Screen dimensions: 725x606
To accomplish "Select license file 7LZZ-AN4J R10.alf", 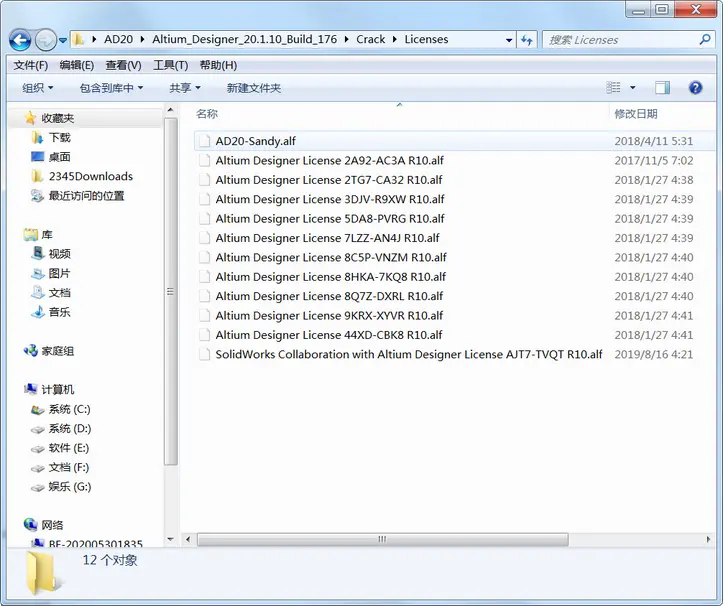I will pos(327,238).
